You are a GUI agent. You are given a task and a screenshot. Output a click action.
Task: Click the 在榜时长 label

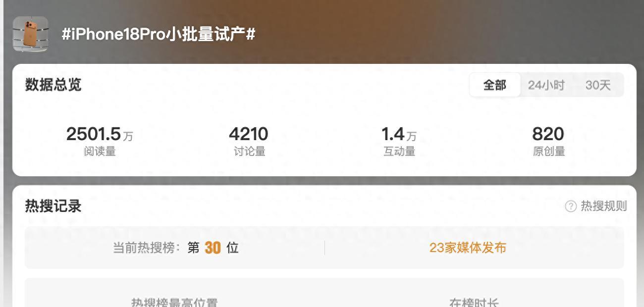click(x=474, y=303)
